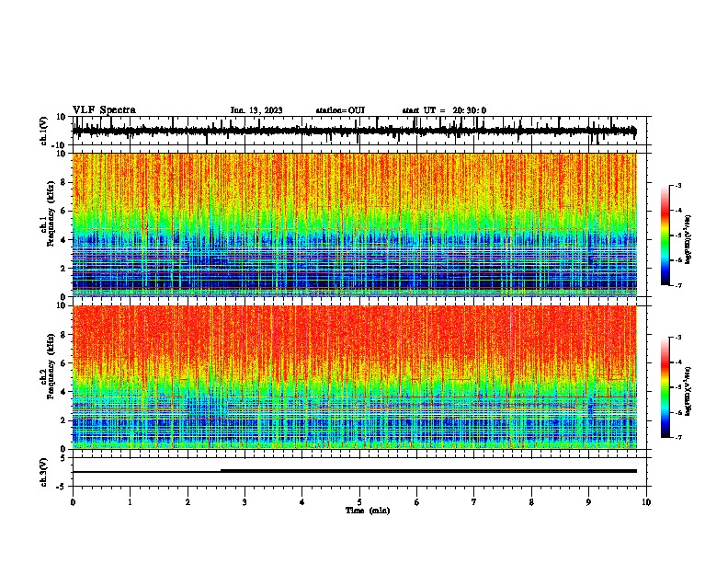
Task: Click the ch.1(V) waveform axis label
Action: tap(44, 131)
